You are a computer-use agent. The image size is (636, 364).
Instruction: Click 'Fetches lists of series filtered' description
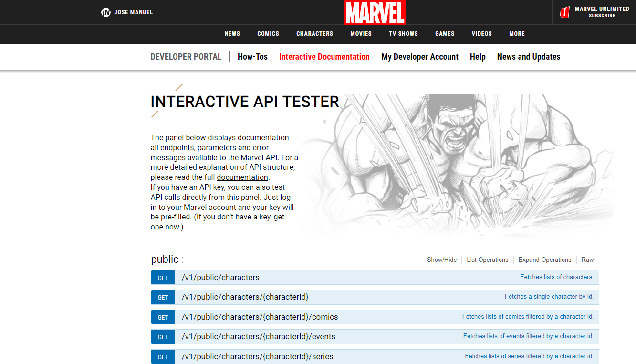pos(530,356)
